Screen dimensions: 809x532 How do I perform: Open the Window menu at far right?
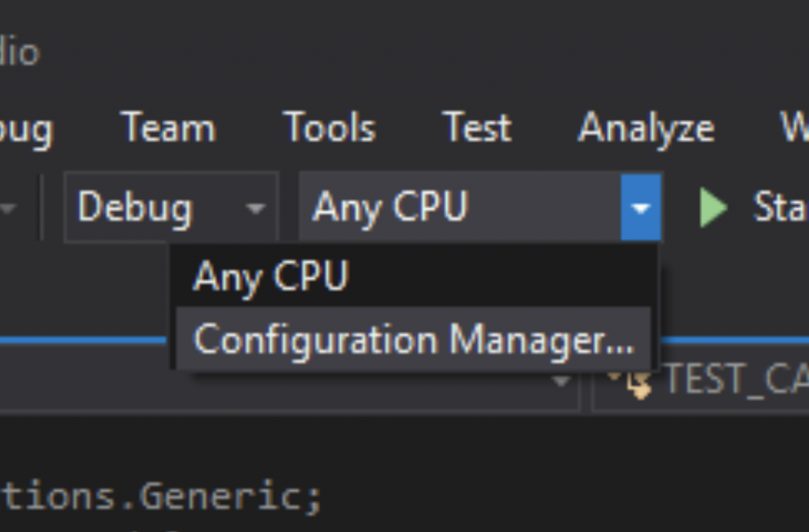click(x=796, y=128)
